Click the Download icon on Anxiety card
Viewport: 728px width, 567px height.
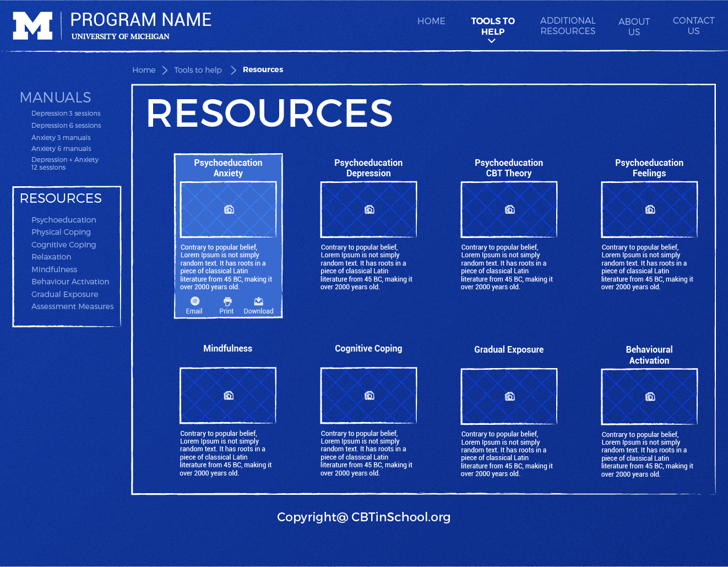[258, 301]
